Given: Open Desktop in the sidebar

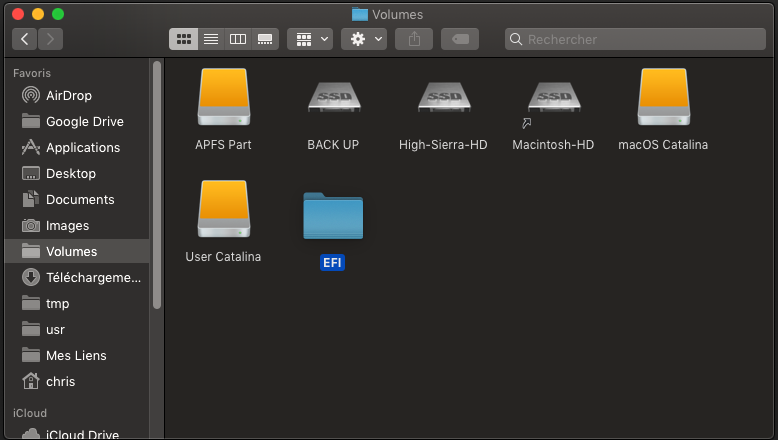Looking at the screenshot, I should [x=77, y=174].
